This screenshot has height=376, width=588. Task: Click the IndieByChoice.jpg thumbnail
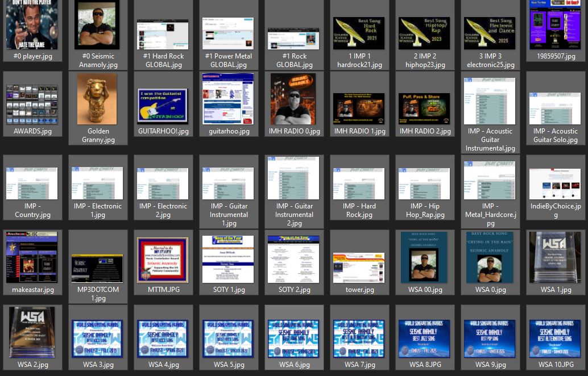coord(556,184)
